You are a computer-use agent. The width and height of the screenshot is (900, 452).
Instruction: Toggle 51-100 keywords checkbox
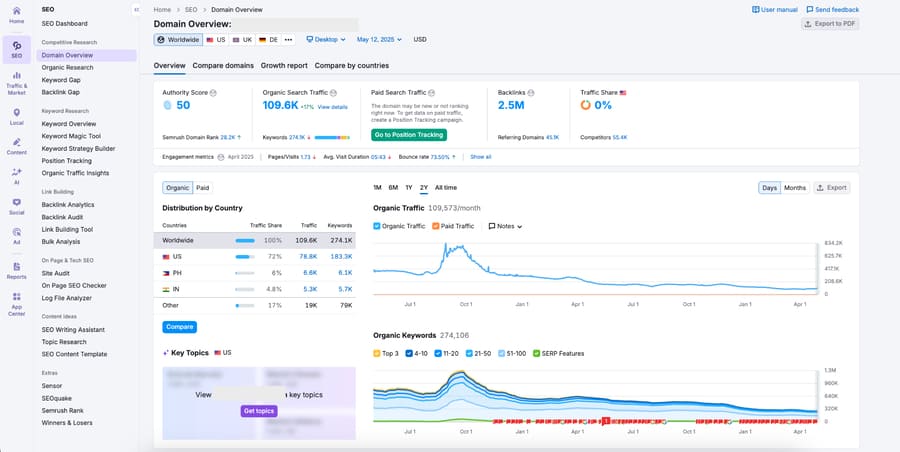502,354
